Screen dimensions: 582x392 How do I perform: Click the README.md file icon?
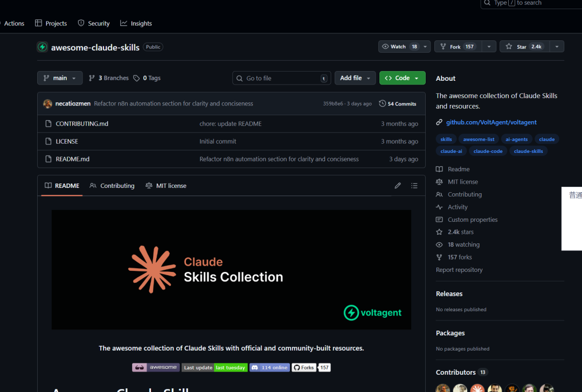point(48,159)
